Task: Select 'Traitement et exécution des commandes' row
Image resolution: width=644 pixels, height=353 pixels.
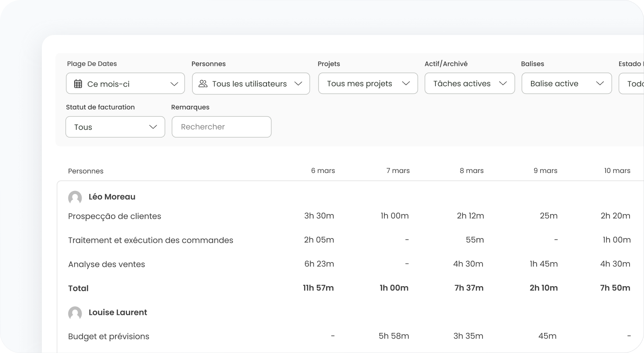Action: point(151,240)
